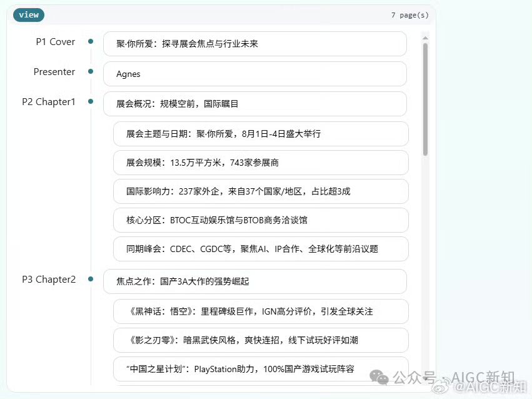Edit the item '国际影响力：237家外企'

pos(261,192)
